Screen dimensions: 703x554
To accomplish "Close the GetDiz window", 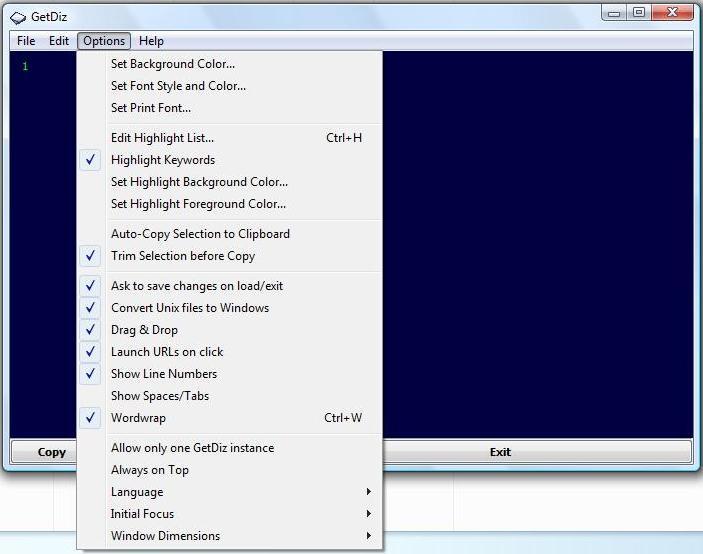I will pos(672,13).
